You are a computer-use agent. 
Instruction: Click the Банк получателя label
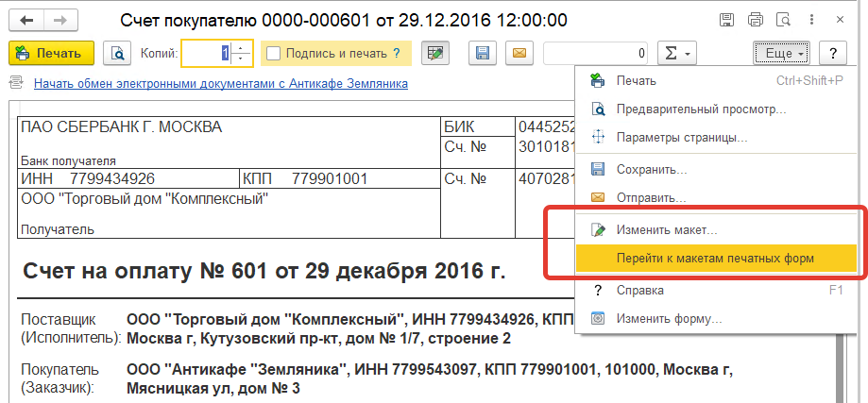click(69, 161)
